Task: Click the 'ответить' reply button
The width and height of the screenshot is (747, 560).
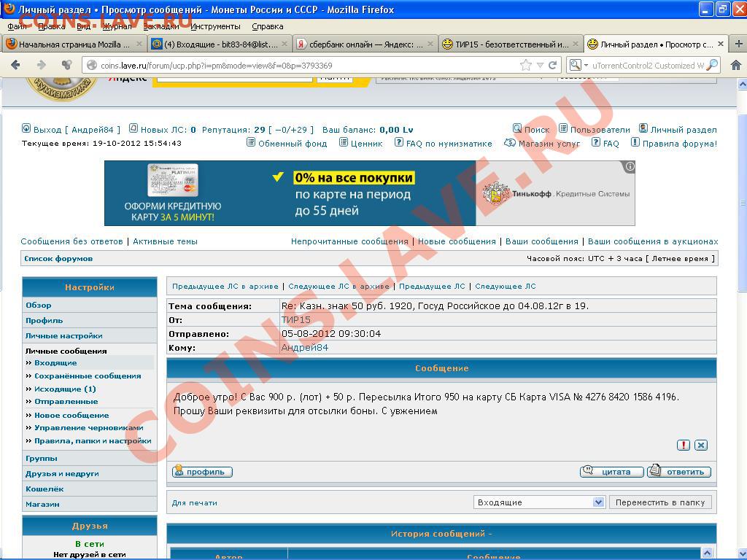Action: (x=679, y=472)
